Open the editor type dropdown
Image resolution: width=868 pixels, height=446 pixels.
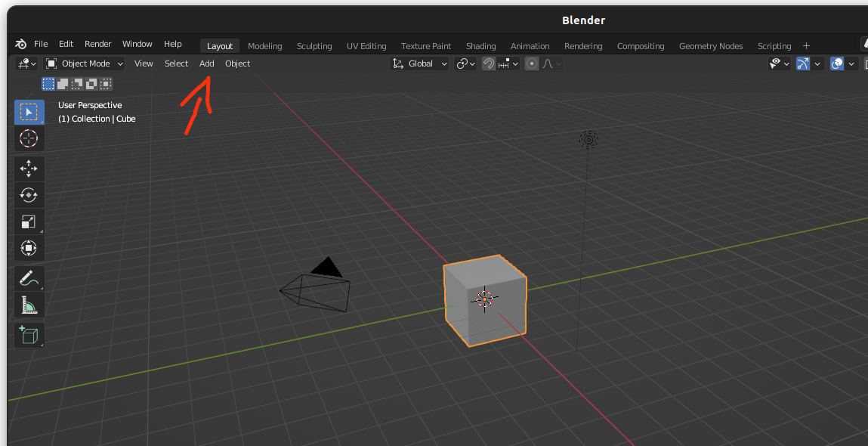(x=26, y=63)
